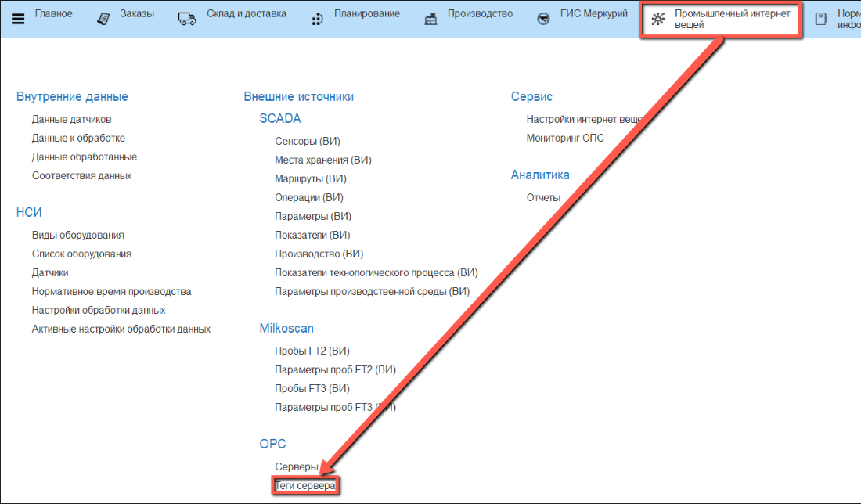This screenshot has width=861, height=504.
Task: Click the Нормативная информация book icon
Action: click(x=821, y=20)
